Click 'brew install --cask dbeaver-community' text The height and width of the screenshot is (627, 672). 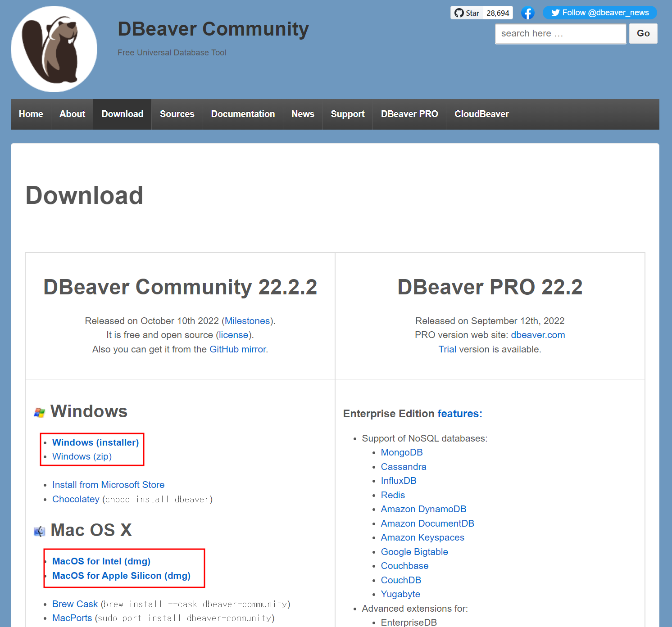tap(195, 604)
